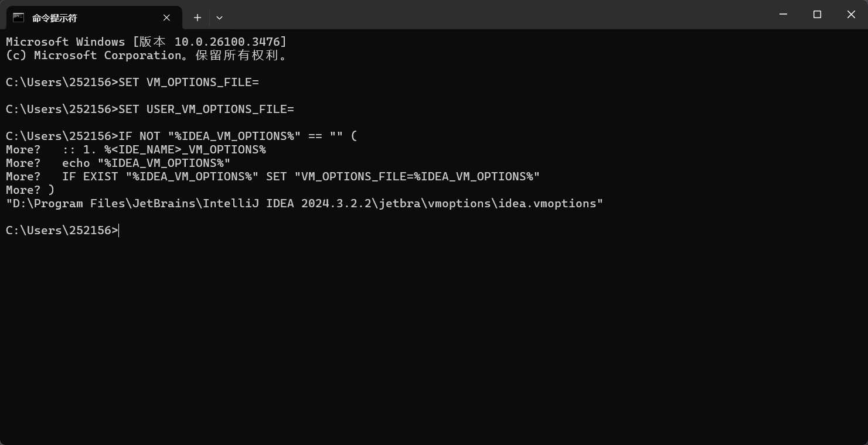
Task: Click the SET USER_VM_OPTIONS_FILE= command line
Action: tap(150, 109)
